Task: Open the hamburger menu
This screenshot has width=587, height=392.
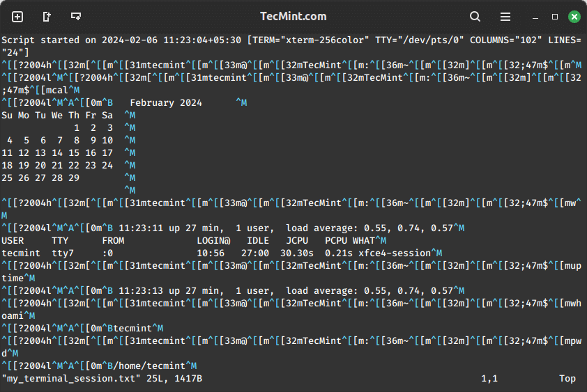Action: click(505, 16)
